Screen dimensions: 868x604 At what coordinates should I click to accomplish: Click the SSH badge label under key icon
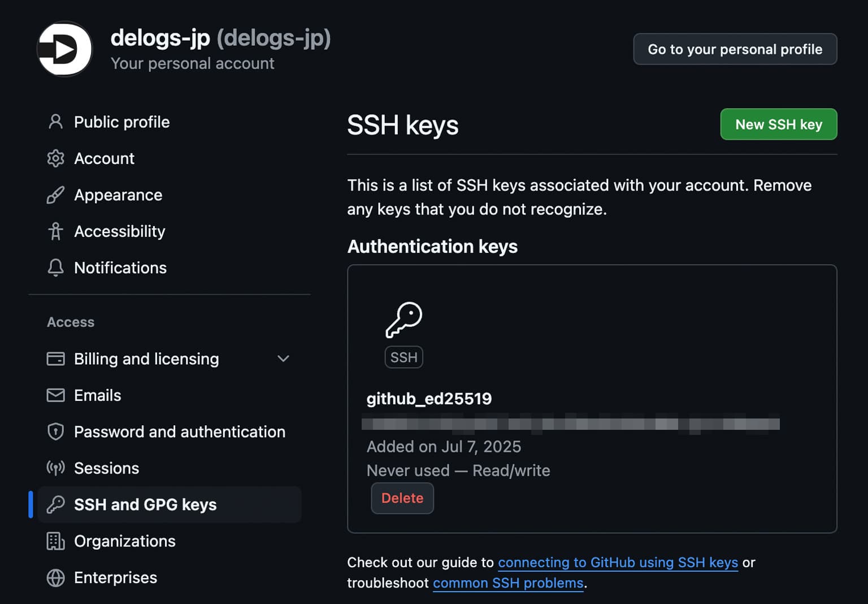[x=403, y=357]
